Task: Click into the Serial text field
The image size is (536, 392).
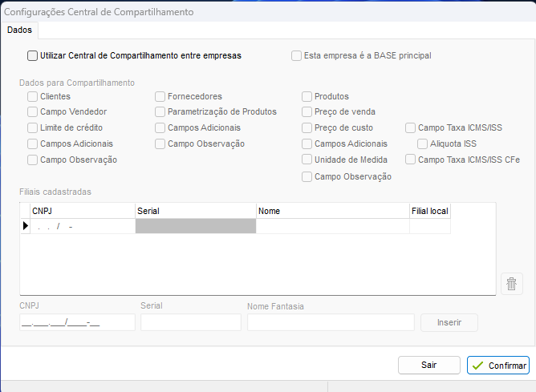Action: coord(190,322)
